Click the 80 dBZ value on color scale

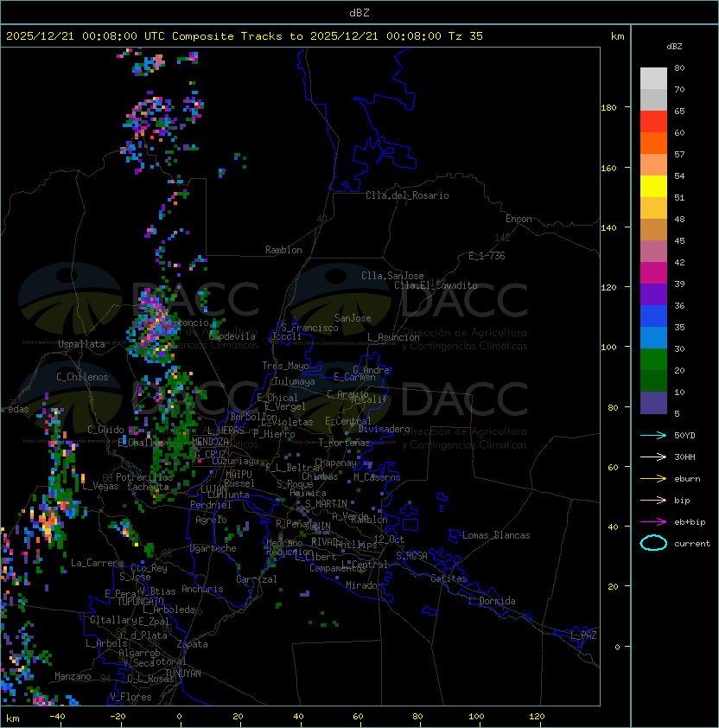679,67
